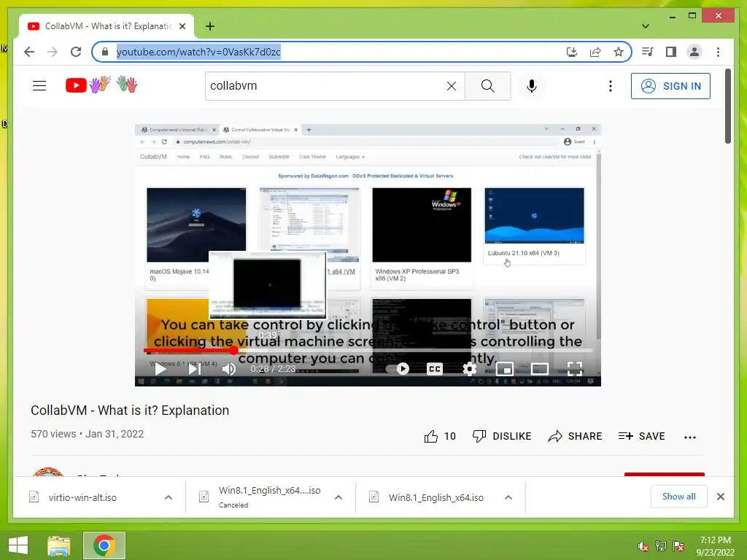The width and height of the screenshot is (747, 560).
Task: Click the SIGN IN button
Action: (670, 86)
